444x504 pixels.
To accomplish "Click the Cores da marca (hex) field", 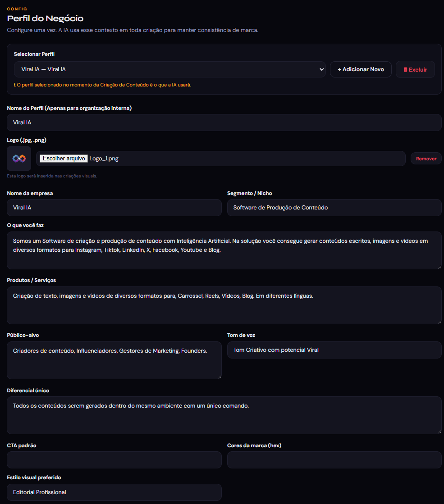I will 334,460.
